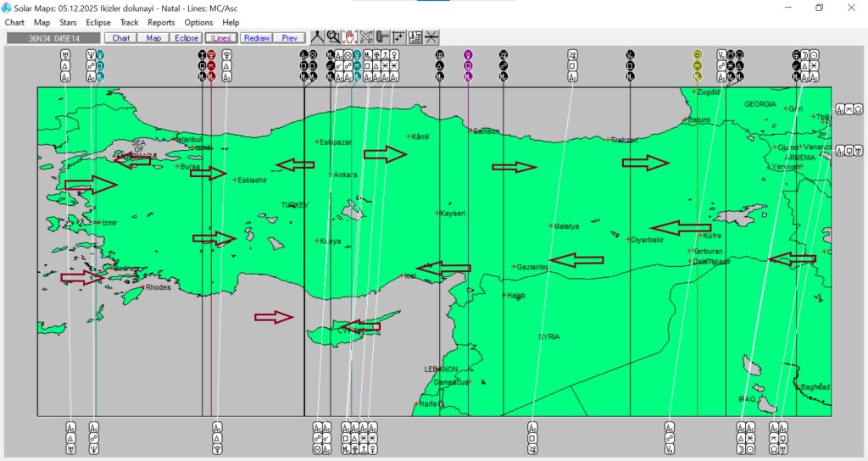Click the toolbar Map button
The height and width of the screenshot is (461, 868).
pyautogui.click(x=153, y=38)
